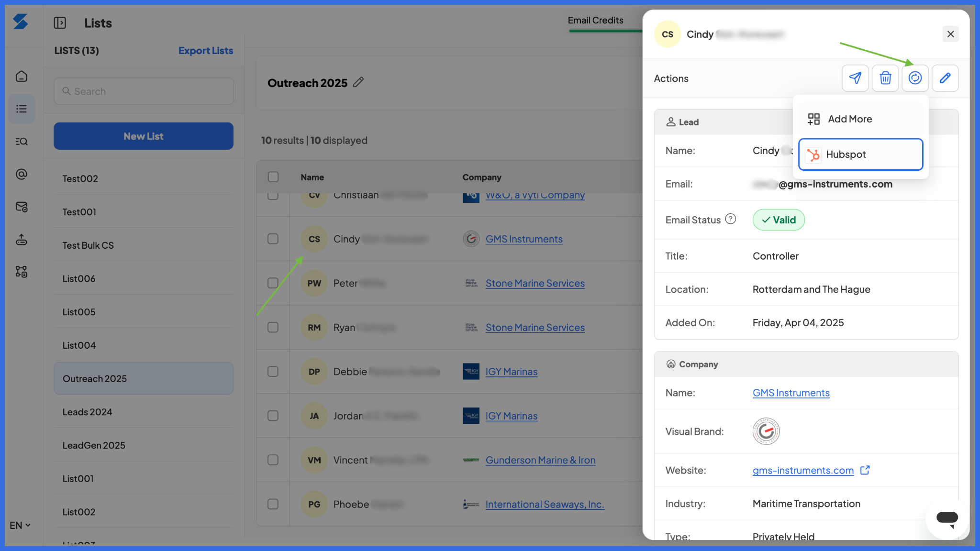Open website external link icon
The width and height of the screenshot is (980, 551).
[865, 470]
